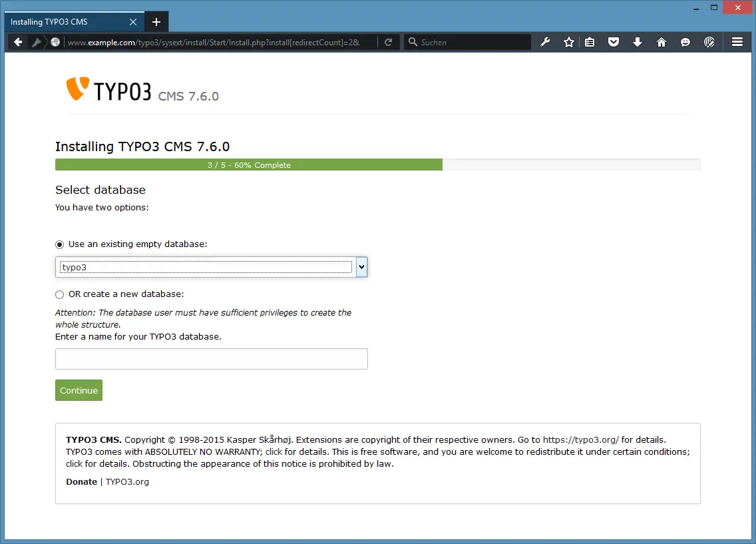Open the chat smiley icon
This screenshot has height=544, width=756.
[685, 43]
